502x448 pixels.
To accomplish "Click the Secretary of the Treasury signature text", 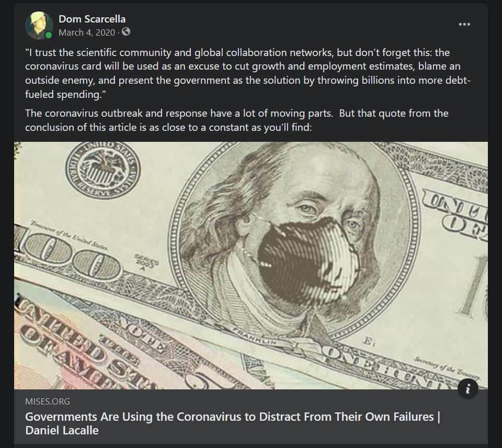I will (447, 367).
